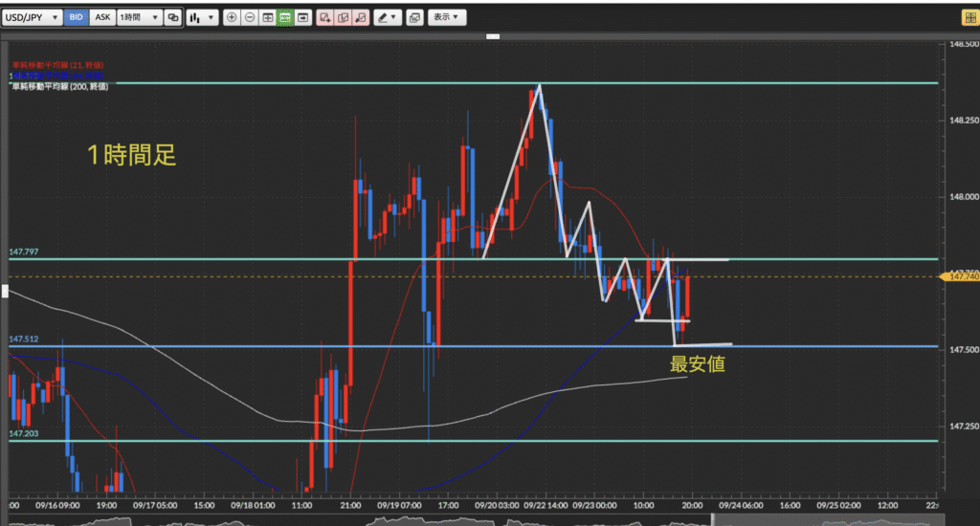Toggle the green highlighted toolbar button
The image size is (980, 526).
pyautogui.click(x=285, y=17)
